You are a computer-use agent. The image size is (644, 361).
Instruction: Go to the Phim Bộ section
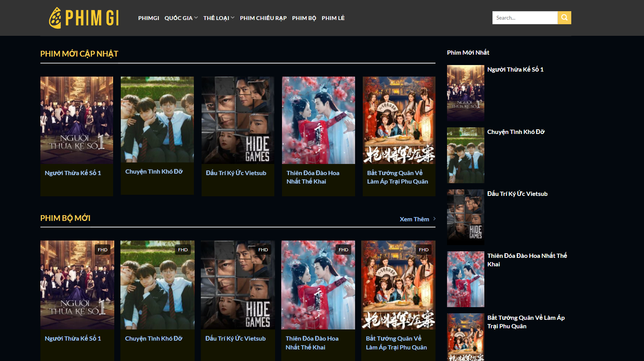pyautogui.click(x=304, y=18)
